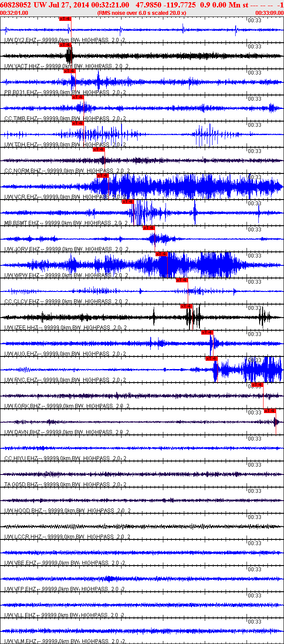The width and height of the screenshot is (284, 644).
Task: Click the red pick flag on UW.YACT.HHZ trace
Action: (x=64, y=45)
